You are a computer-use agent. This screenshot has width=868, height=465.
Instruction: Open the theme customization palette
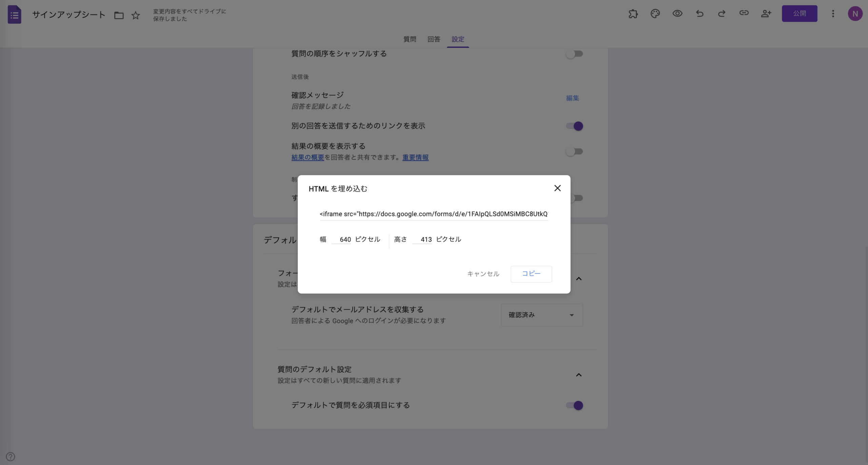(x=655, y=14)
